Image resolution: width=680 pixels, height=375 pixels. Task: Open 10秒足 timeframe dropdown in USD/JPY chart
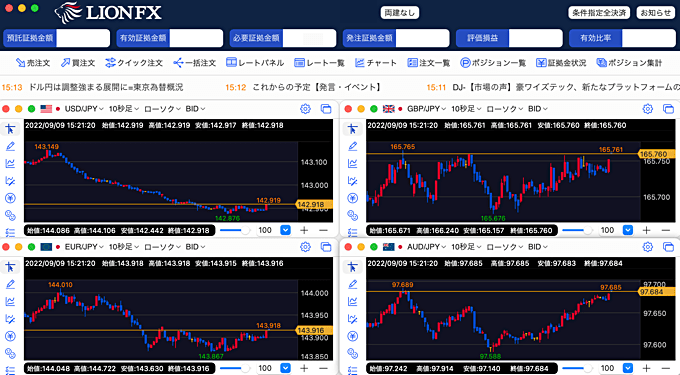click(124, 109)
